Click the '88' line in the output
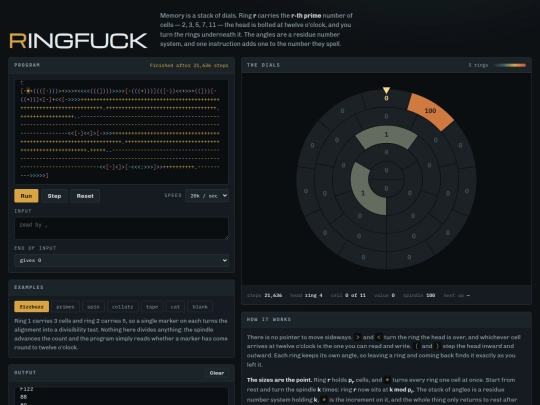Viewport: 540px width, 405px height. click(23, 397)
